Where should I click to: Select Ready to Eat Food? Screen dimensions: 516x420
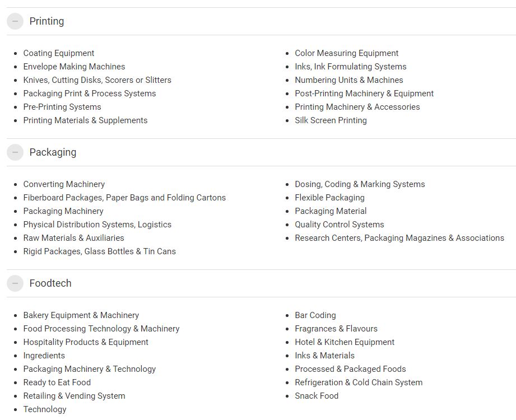pos(57,382)
